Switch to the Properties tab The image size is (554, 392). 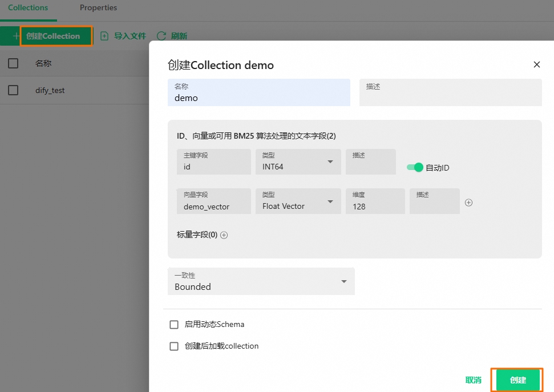click(x=98, y=8)
